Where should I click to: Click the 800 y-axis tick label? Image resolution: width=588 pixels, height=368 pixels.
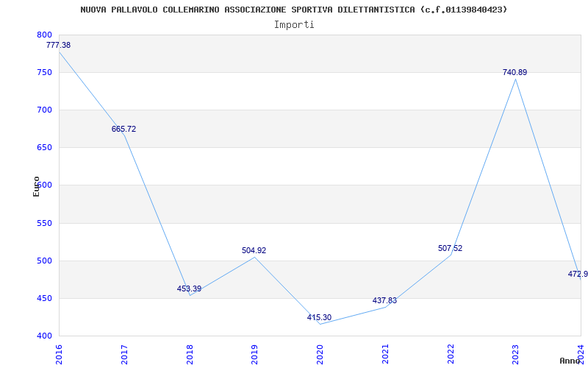click(x=44, y=35)
